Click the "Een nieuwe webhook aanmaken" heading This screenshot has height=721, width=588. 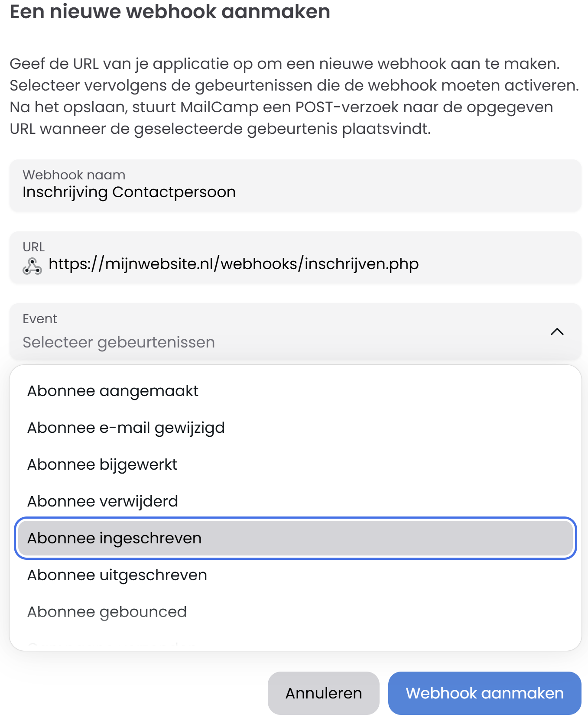[x=170, y=12]
